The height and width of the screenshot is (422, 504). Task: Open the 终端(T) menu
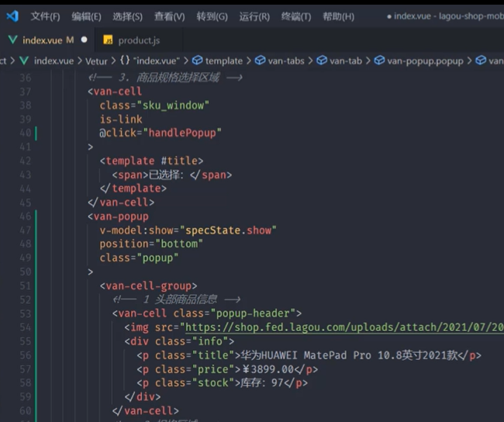(296, 16)
